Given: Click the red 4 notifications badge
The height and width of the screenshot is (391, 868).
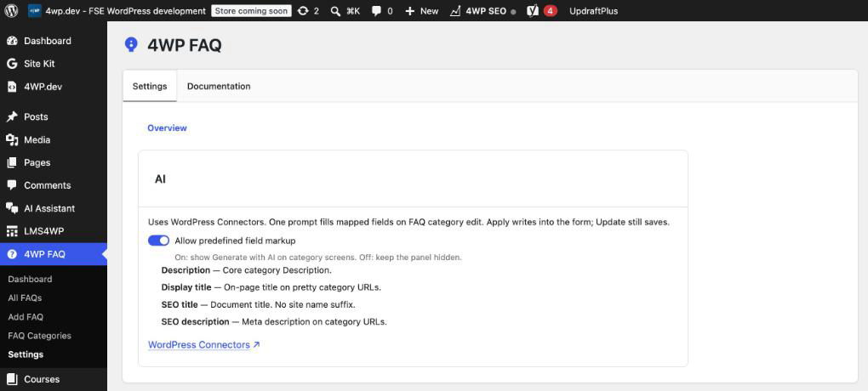Looking at the screenshot, I should 551,10.
